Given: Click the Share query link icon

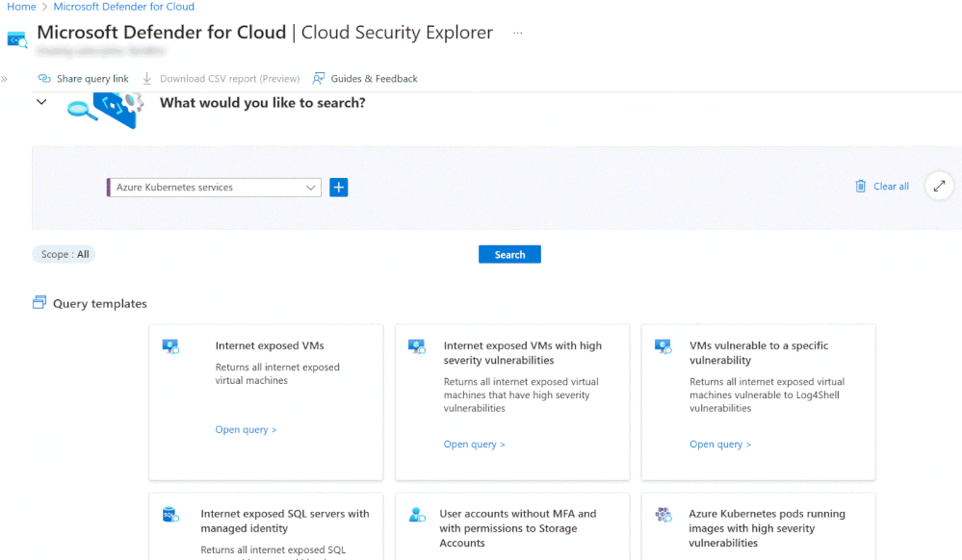Looking at the screenshot, I should (x=44, y=79).
